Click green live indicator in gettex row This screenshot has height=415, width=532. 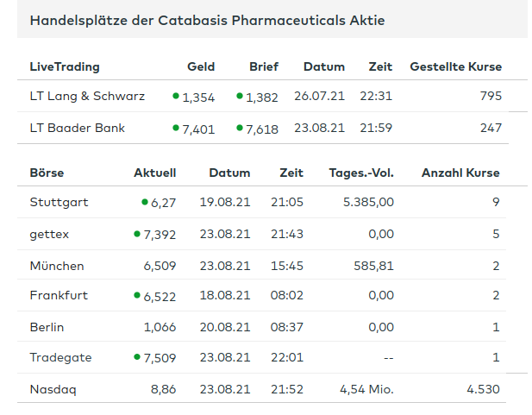(x=136, y=234)
